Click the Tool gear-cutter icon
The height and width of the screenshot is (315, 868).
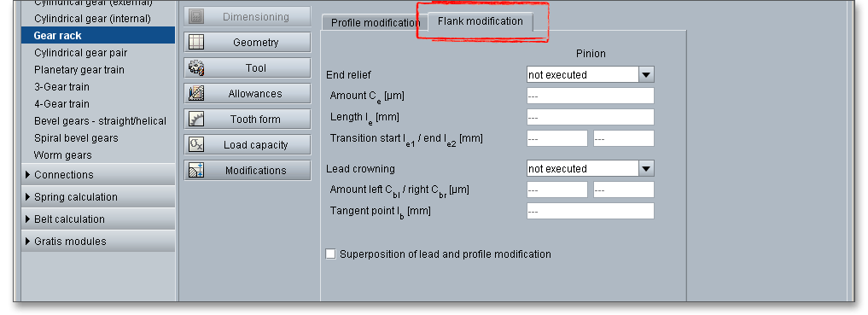tap(196, 68)
